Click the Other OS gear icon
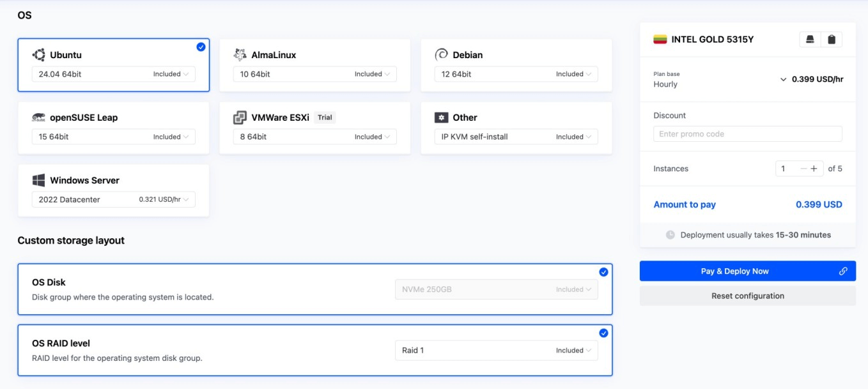868x389 pixels. pyautogui.click(x=441, y=118)
